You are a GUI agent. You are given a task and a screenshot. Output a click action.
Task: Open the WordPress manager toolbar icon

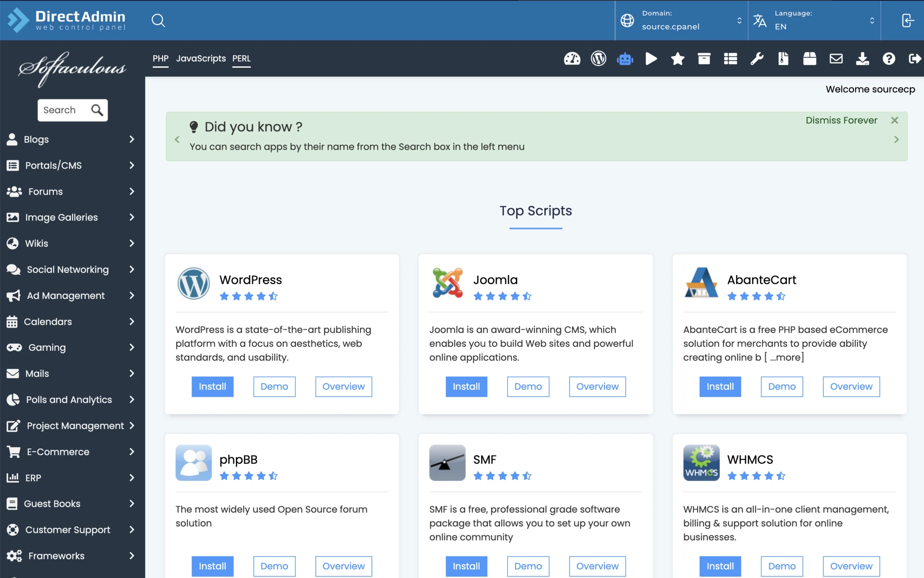click(x=599, y=59)
